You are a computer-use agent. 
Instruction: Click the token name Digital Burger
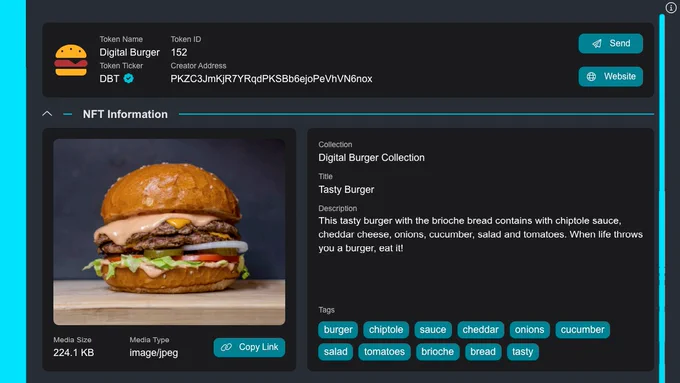coord(129,52)
